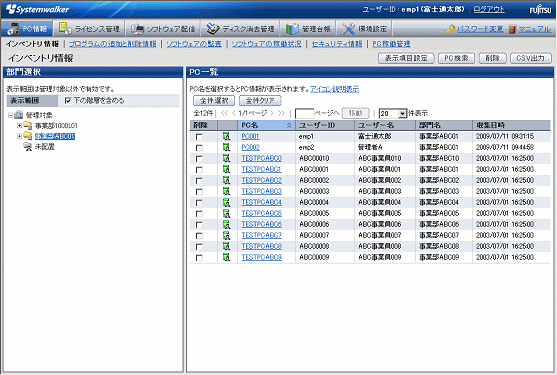The image size is (557, 375).
Task: Check the delete box for TESTPCABC9
Action: tap(199, 258)
